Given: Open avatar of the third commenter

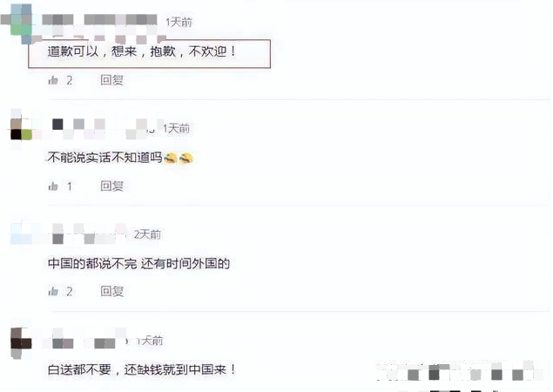Looking at the screenshot, I should click(21, 234).
